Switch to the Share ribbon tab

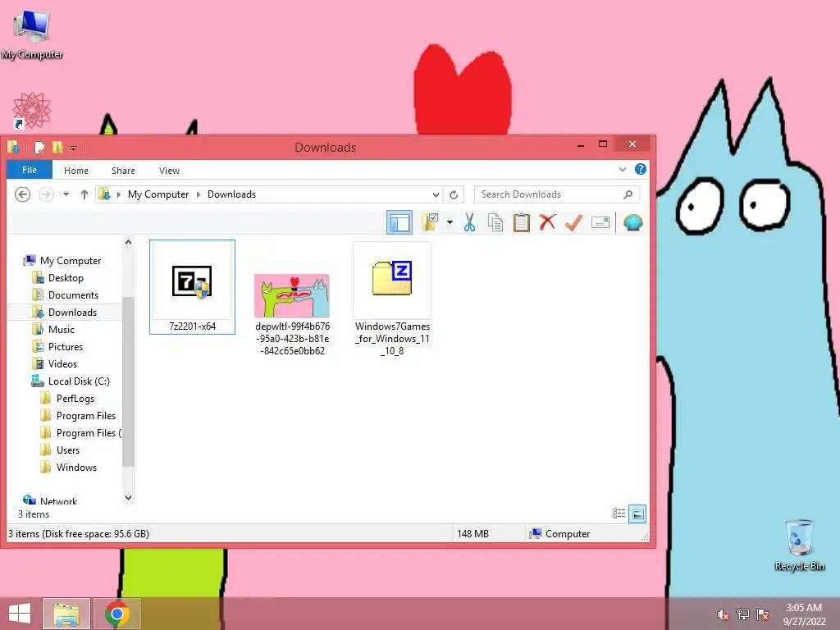click(123, 171)
